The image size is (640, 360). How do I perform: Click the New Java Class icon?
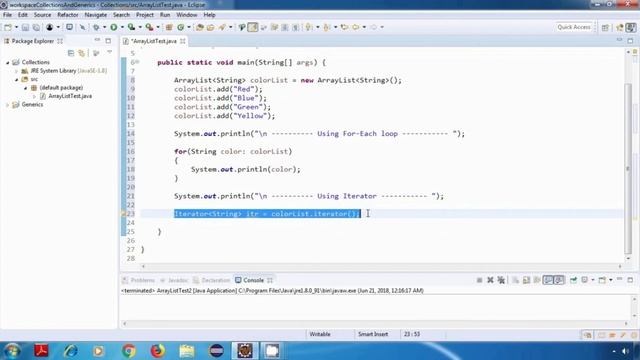[181, 27]
